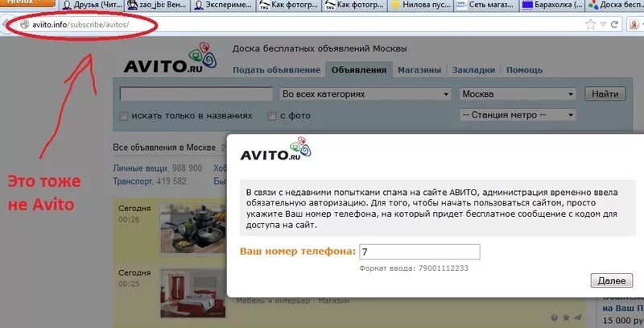Open the Yandex search engine icon
644x328 pixels.
pos(634,24)
